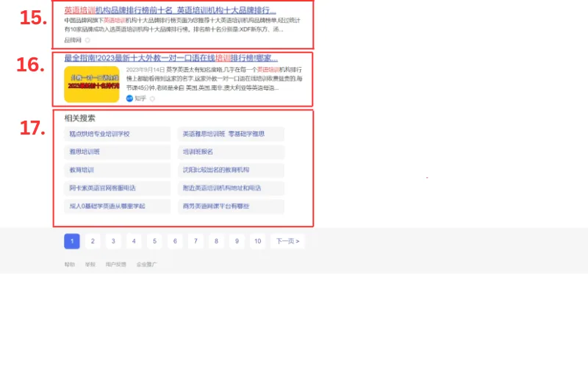Screen dimensions: 588x392
Task: Click the 2023年9月14日 date text
Action: [146, 70]
